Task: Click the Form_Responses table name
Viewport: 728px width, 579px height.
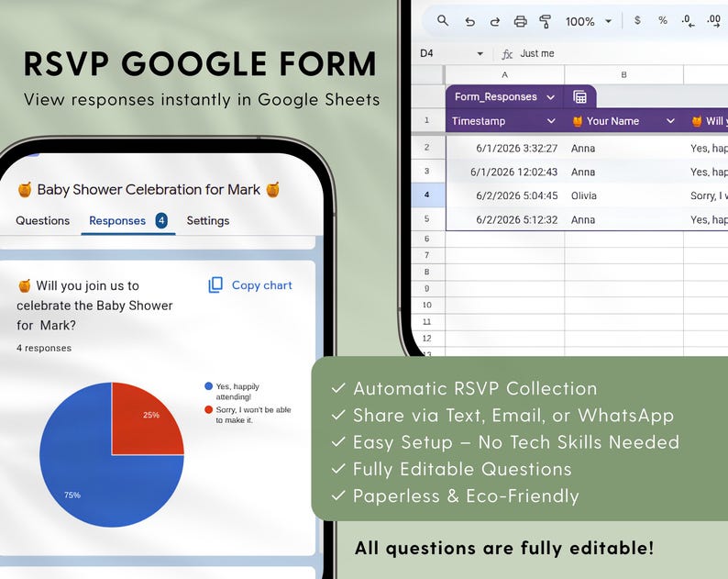Action: point(496,96)
